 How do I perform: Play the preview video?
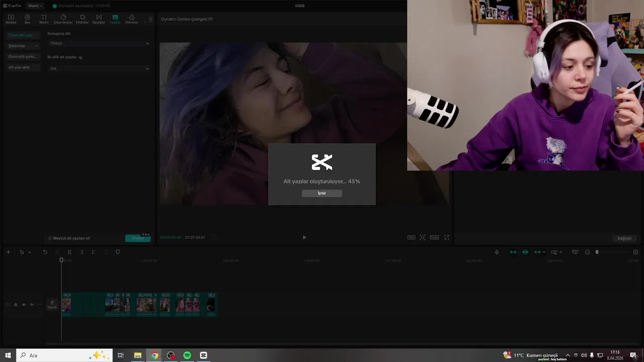(x=304, y=237)
